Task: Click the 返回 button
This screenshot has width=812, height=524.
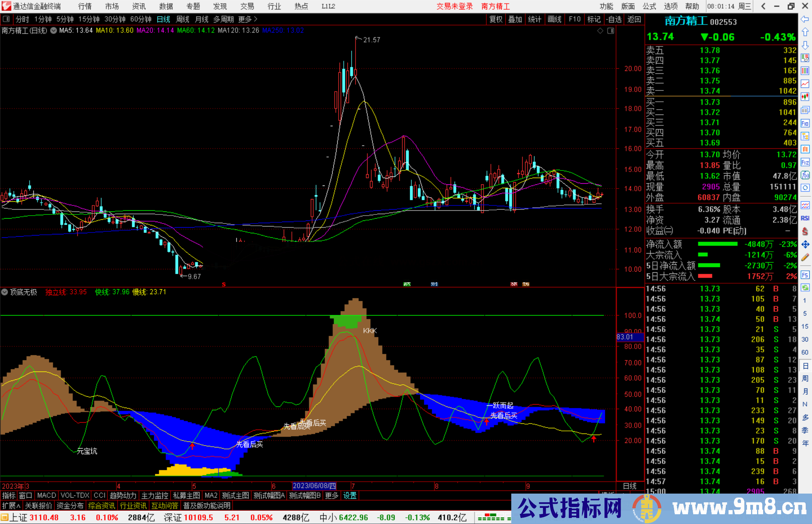Action: click(x=634, y=19)
